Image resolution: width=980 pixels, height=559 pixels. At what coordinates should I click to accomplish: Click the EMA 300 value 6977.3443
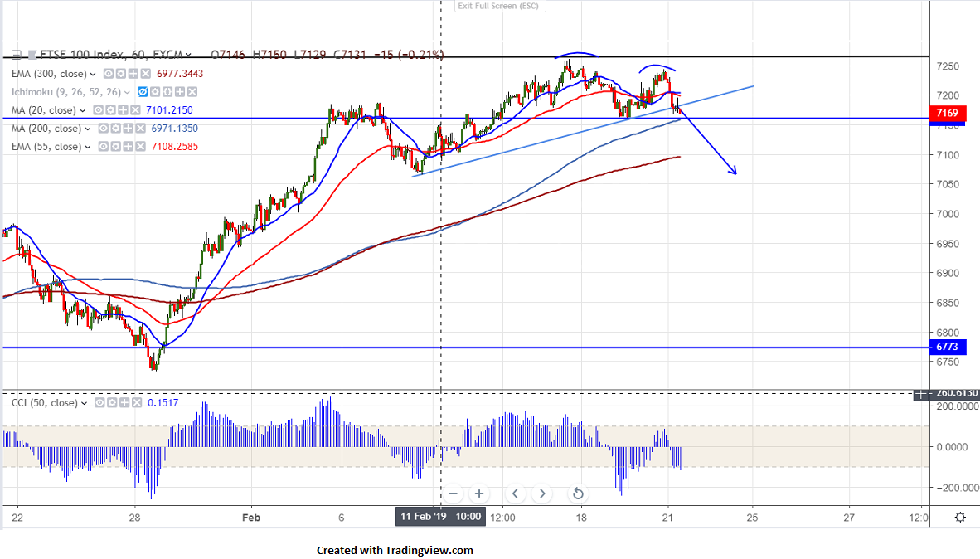pyautogui.click(x=180, y=74)
